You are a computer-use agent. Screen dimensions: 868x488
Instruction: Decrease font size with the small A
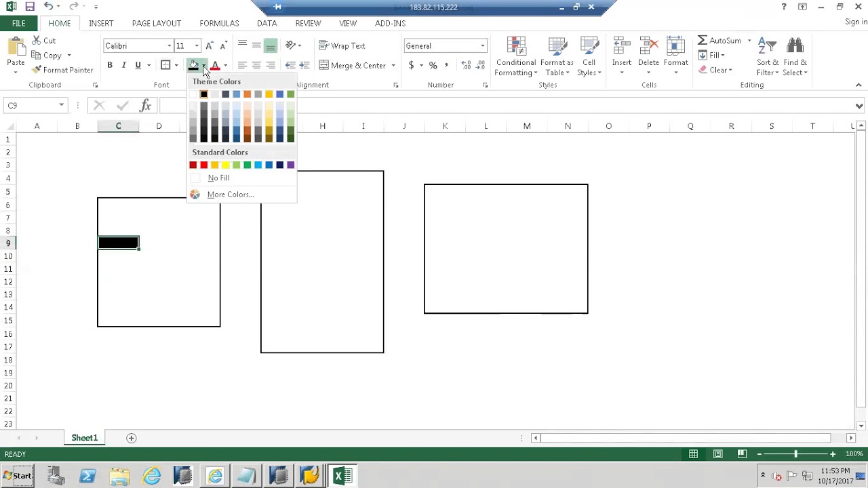pyautogui.click(x=223, y=45)
